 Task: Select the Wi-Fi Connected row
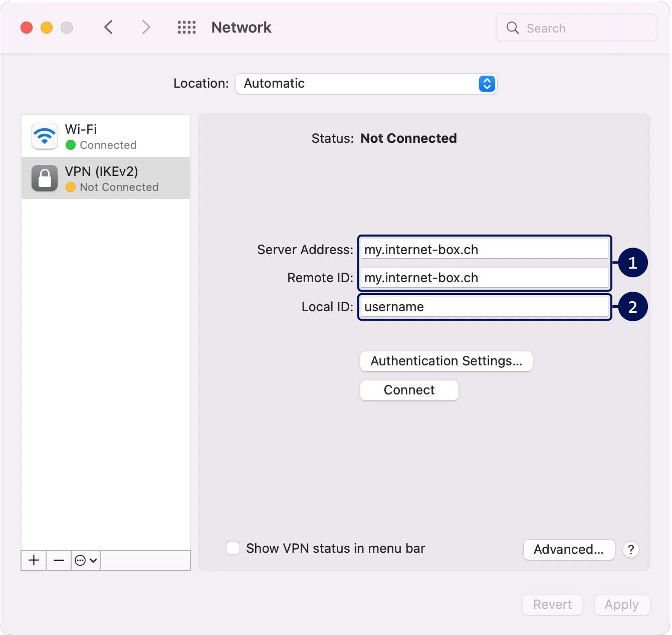[106, 136]
